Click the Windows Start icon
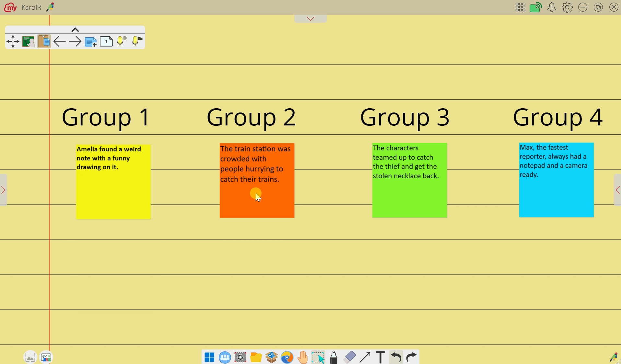Image resolution: width=621 pixels, height=364 pixels. [x=209, y=357]
